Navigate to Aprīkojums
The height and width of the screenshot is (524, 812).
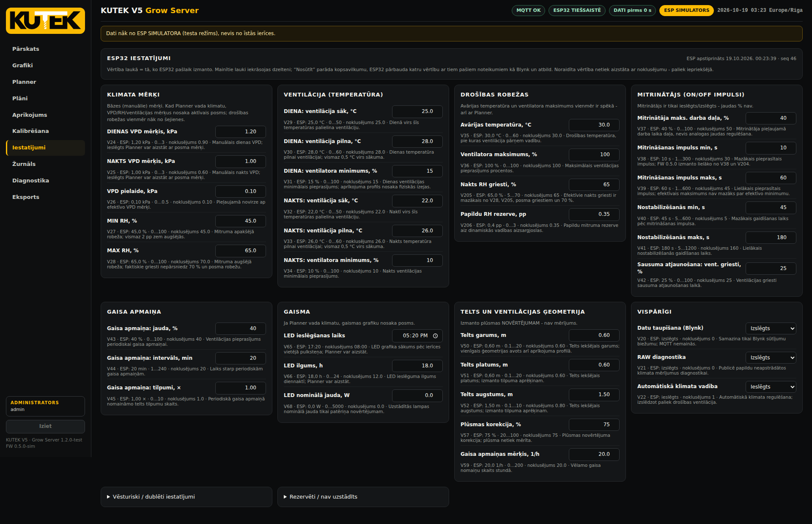pyautogui.click(x=45, y=115)
